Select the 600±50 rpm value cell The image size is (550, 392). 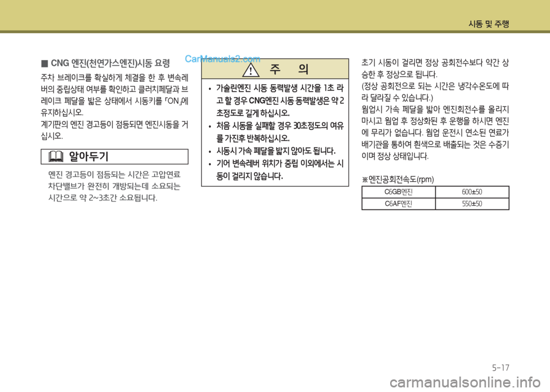(x=472, y=192)
